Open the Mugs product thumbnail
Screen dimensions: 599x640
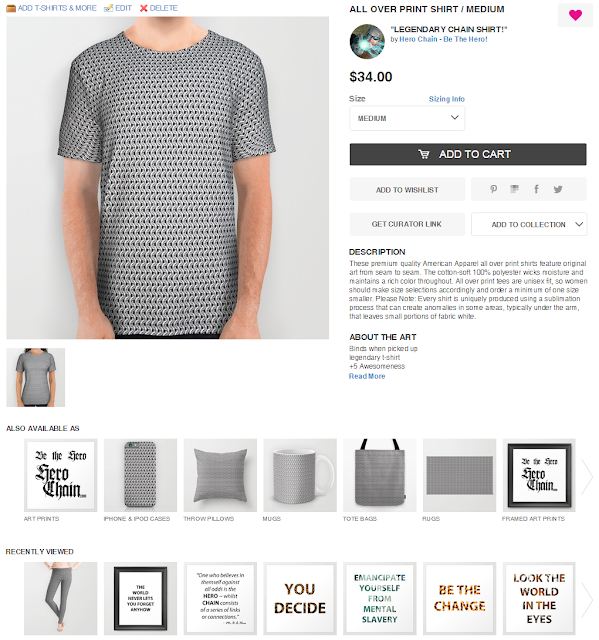click(x=300, y=476)
